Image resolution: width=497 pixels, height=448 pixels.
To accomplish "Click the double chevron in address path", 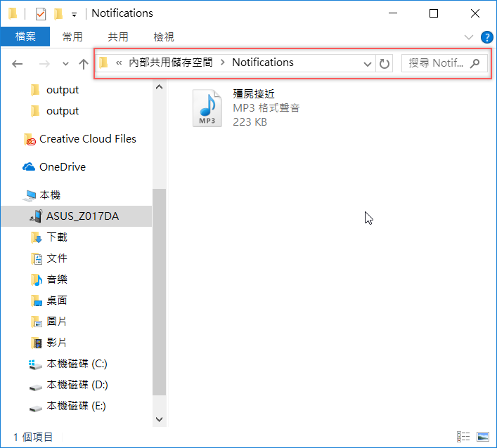I will click(119, 62).
